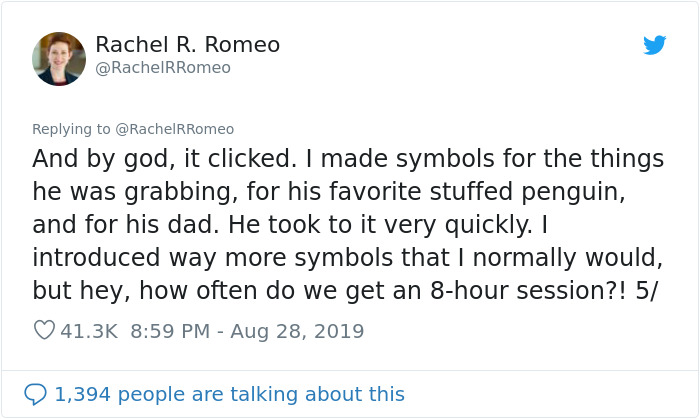Like the tweet with the heart icon
Viewport: 700px width, 419px height.
44,330
